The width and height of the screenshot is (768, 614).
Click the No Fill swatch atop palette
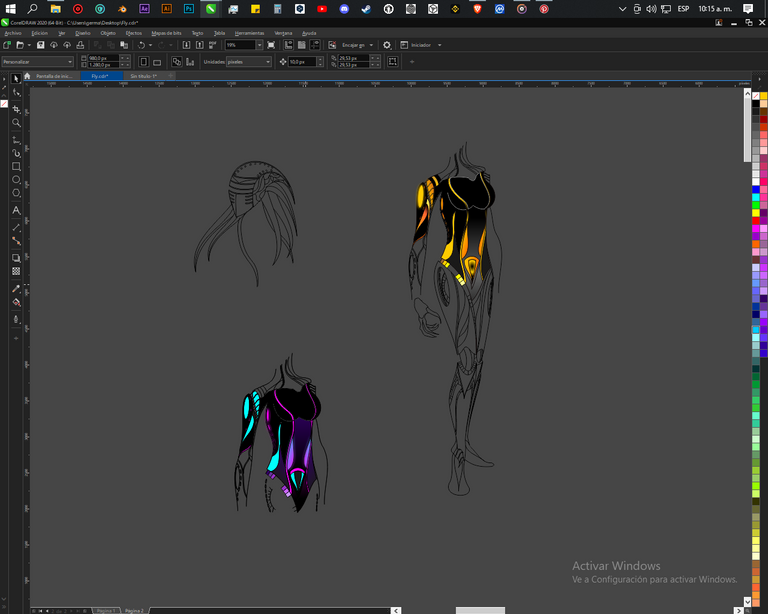756,95
